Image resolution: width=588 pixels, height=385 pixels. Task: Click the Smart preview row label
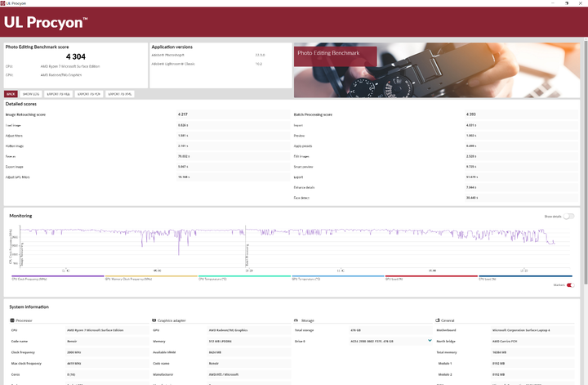tap(303, 167)
